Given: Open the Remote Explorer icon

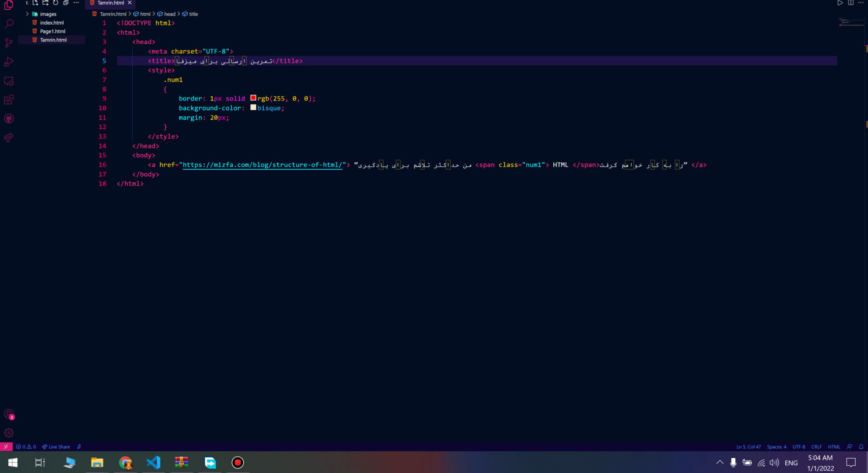Looking at the screenshot, I should (8, 81).
